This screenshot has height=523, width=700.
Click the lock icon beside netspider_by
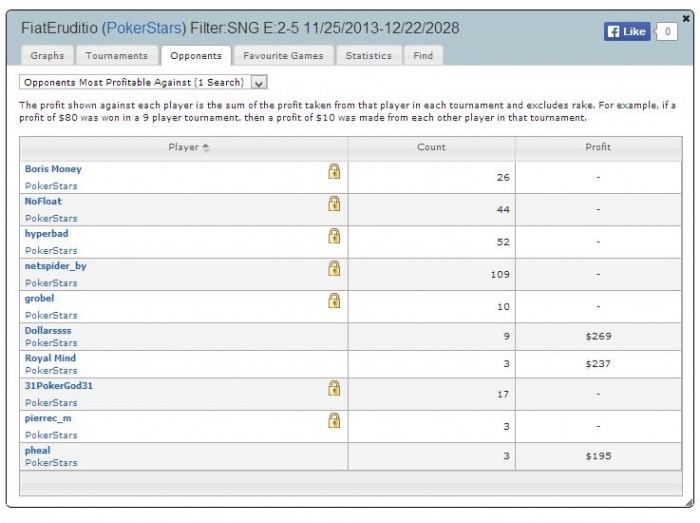point(334,268)
